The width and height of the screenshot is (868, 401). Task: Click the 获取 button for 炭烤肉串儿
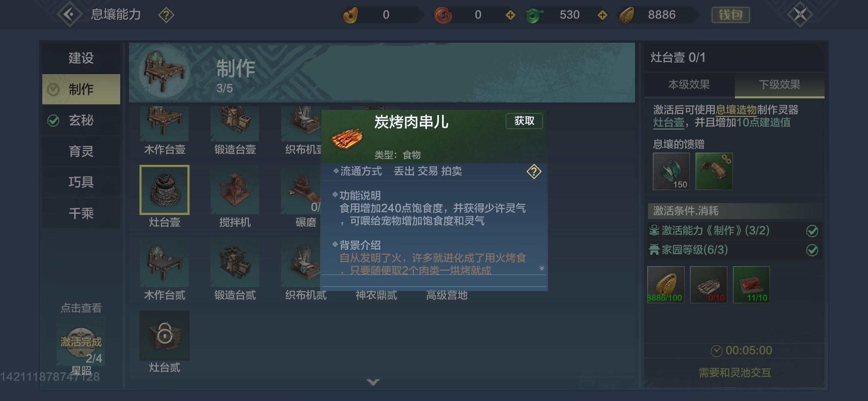coord(524,121)
